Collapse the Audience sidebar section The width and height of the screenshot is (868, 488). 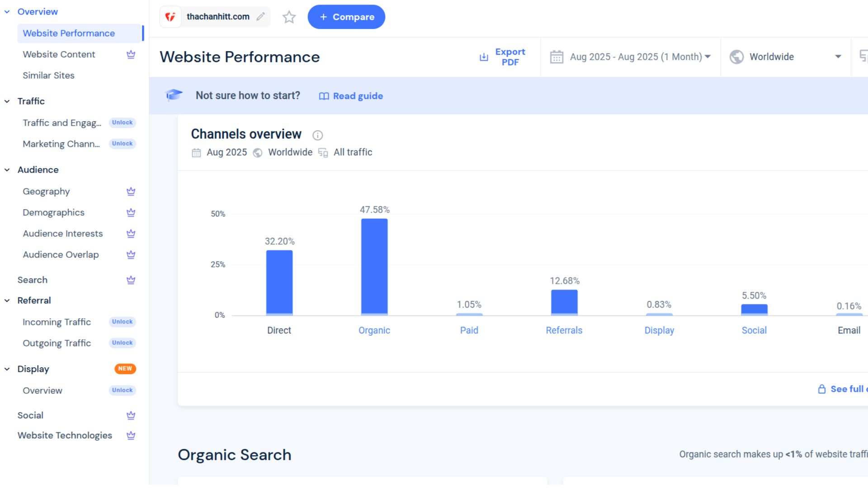point(7,170)
